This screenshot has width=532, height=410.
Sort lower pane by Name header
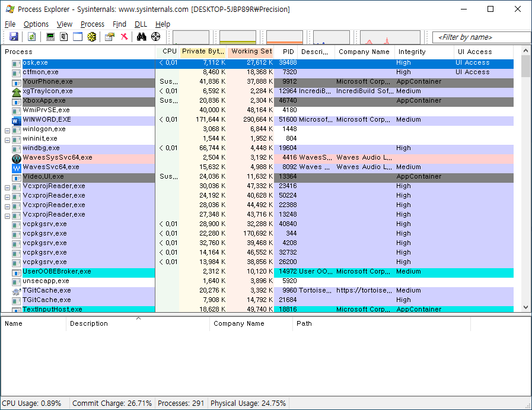click(34, 323)
